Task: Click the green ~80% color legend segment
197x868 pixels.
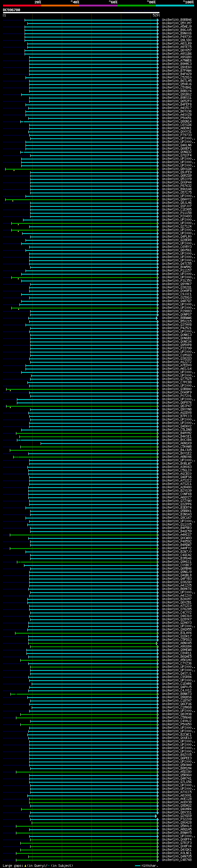Action: [x=137, y=6]
